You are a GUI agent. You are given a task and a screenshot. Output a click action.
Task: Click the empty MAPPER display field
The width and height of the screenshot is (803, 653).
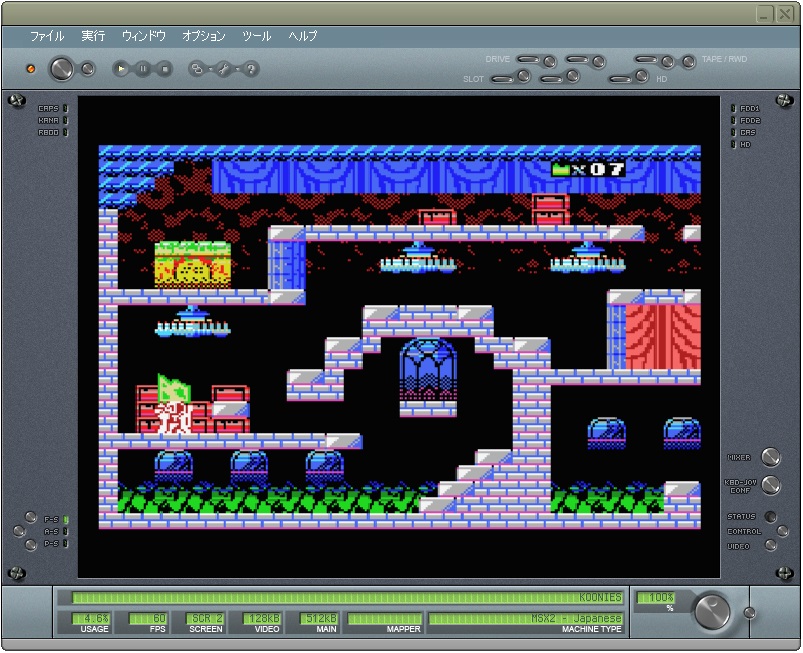pyautogui.click(x=385, y=619)
